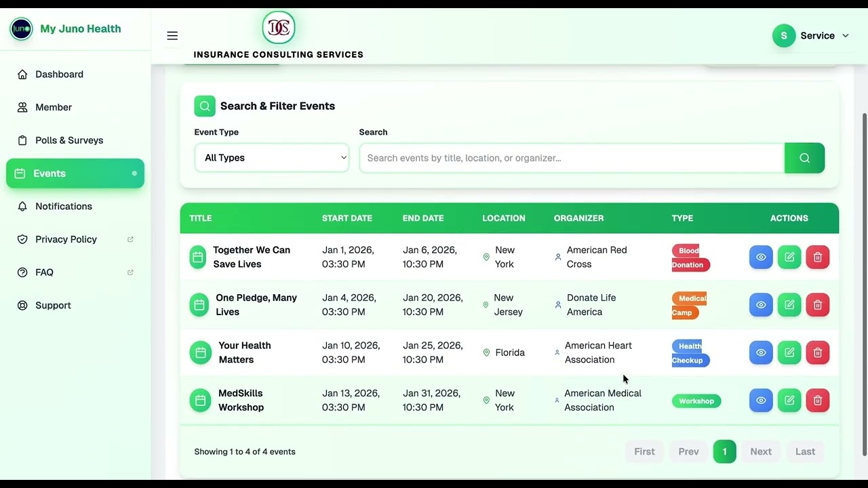Click the ORGANIZER column header

(578, 218)
